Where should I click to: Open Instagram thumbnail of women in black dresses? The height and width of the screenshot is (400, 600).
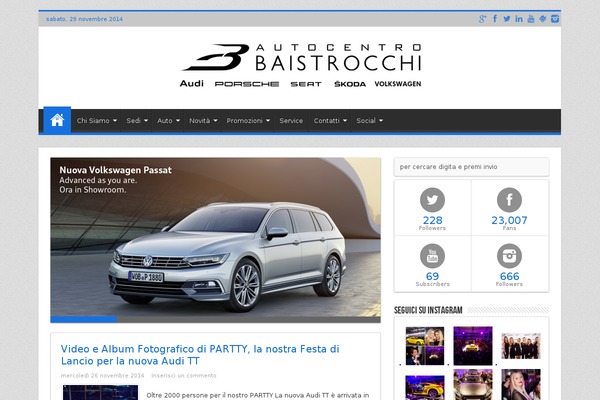click(x=521, y=346)
